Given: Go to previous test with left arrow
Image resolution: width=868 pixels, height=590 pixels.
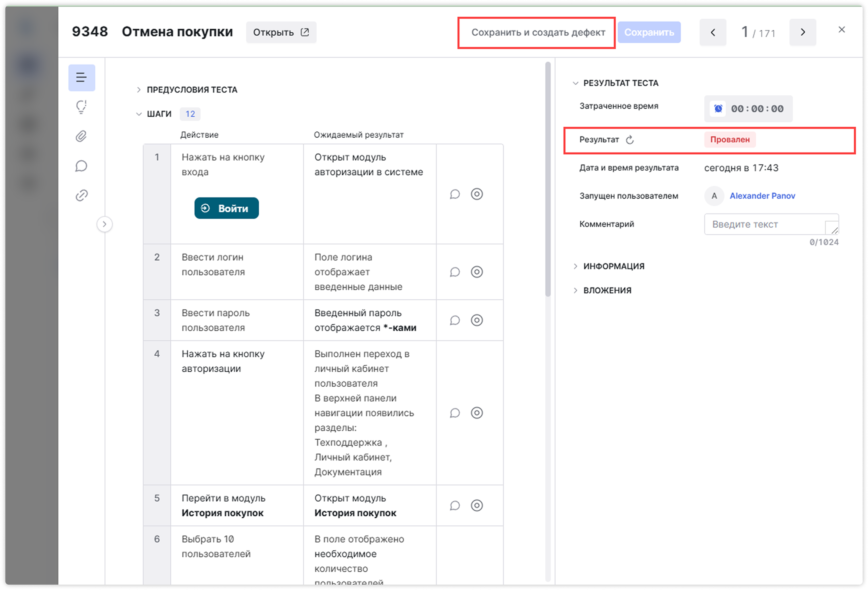Looking at the screenshot, I should 713,32.
